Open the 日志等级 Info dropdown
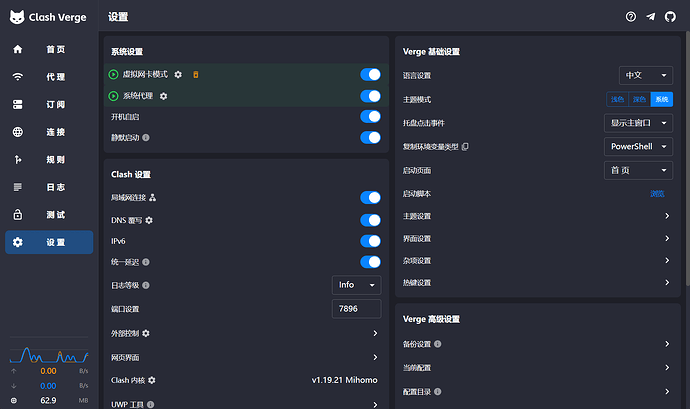690x409 pixels. click(356, 285)
